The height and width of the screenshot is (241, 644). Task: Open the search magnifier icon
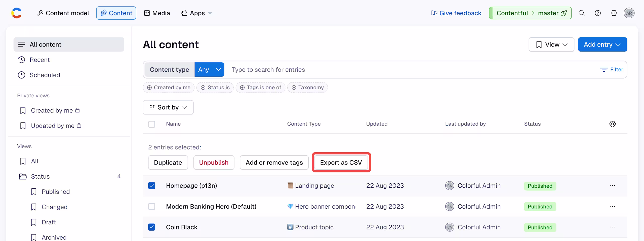tap(581, 13)
